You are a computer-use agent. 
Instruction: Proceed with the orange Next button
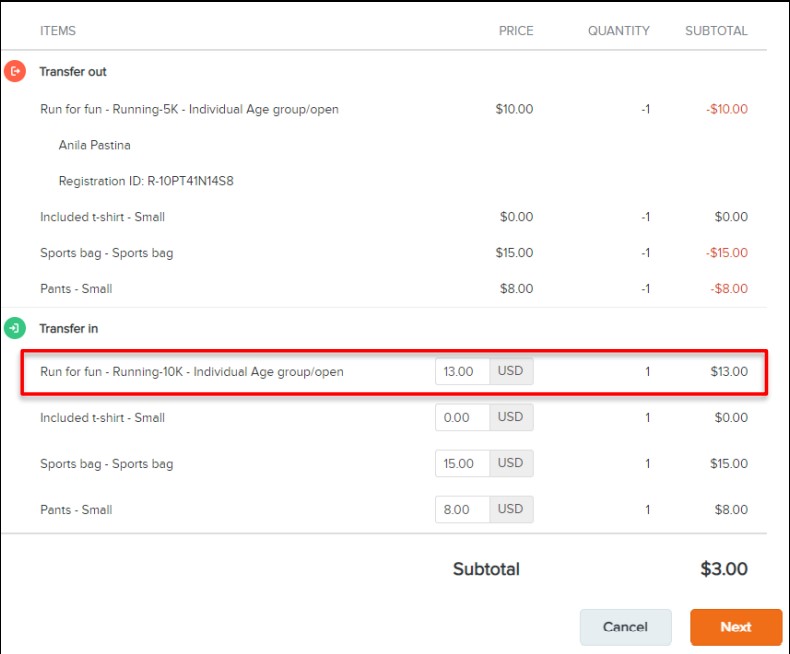[x=735, y=627]
